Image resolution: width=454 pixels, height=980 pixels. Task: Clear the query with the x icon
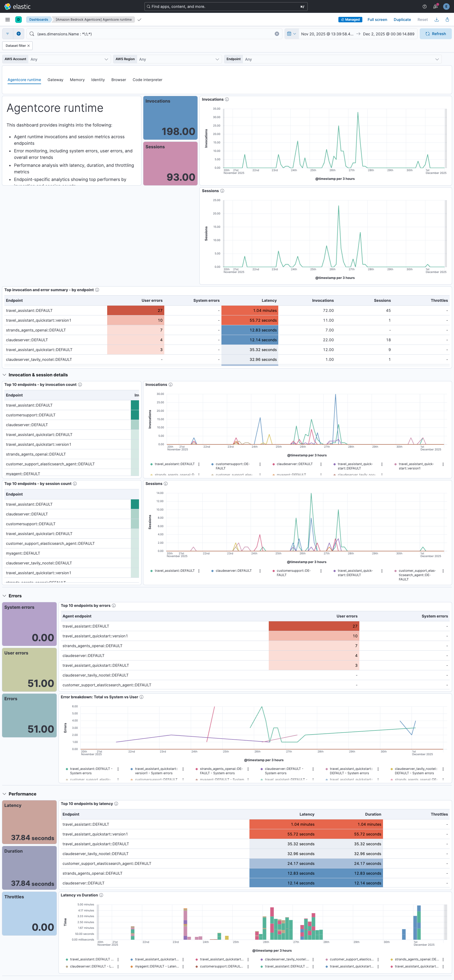coord(277,33)
